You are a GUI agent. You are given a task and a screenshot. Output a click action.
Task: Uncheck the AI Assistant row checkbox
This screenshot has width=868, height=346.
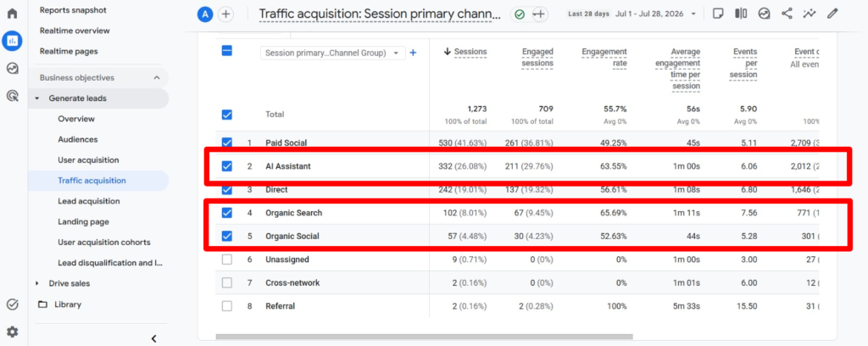227,166
